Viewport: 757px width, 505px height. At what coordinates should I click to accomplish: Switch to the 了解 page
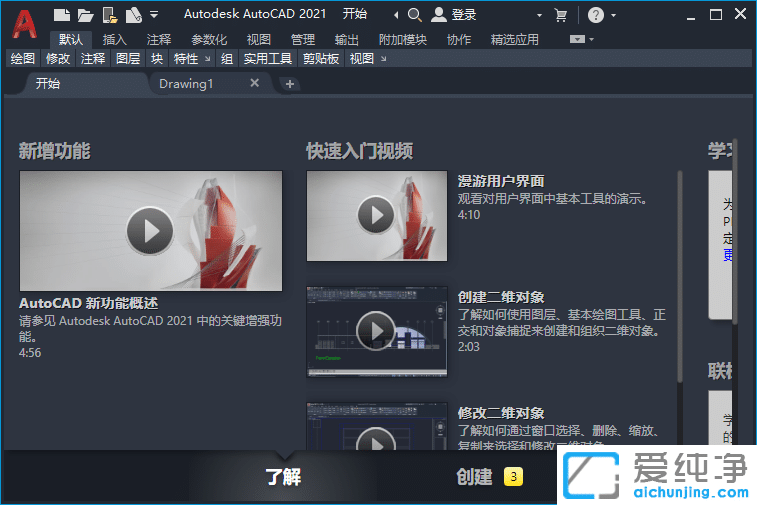click(283, 477)
